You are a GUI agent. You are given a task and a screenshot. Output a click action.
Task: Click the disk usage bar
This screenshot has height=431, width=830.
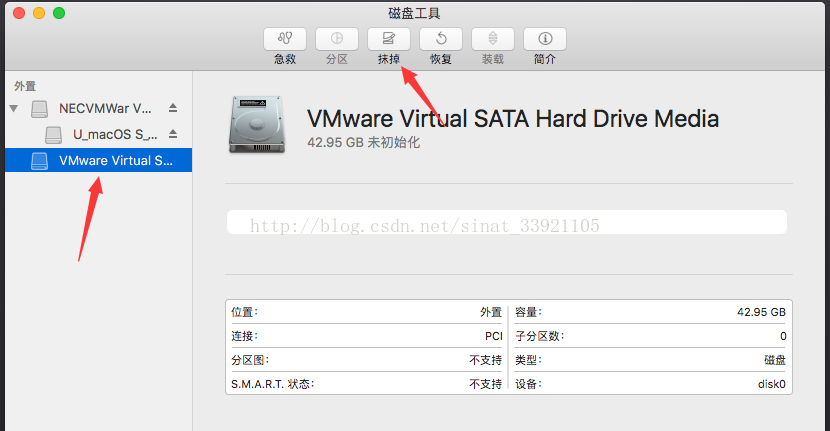click(x=507, y=222)
